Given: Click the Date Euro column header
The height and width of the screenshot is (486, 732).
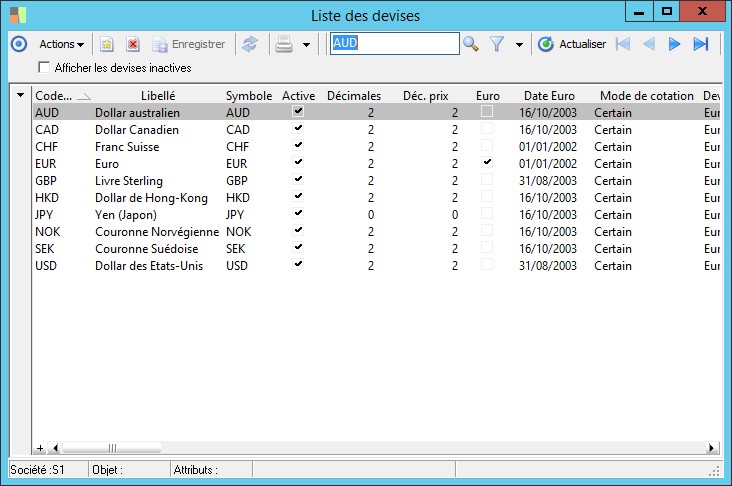Looking at the screenshot, I should (549, 96).
